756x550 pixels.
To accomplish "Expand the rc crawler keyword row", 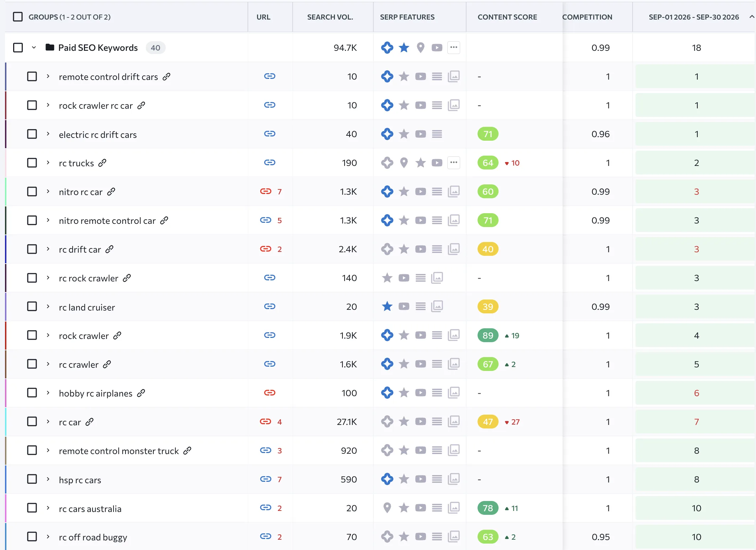I will (48, 364).
